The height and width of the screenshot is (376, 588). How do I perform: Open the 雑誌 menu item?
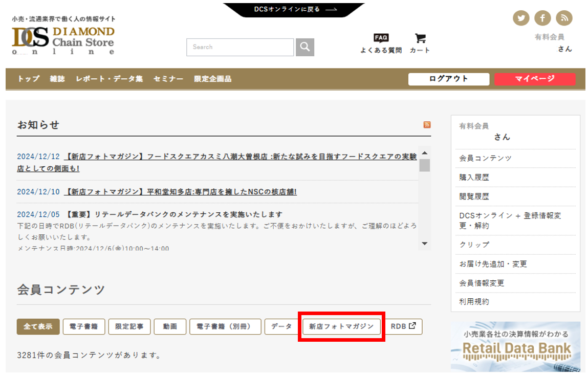(57, 79)
